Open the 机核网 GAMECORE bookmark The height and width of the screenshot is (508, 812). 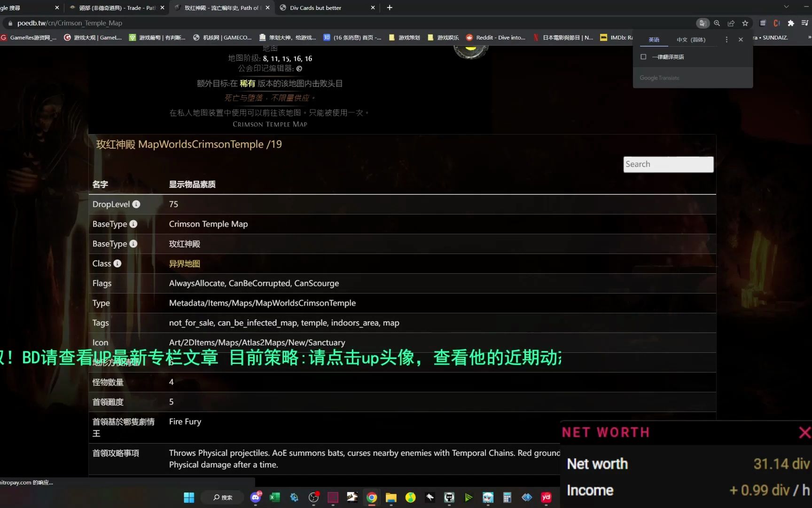(x=222, y=38)
